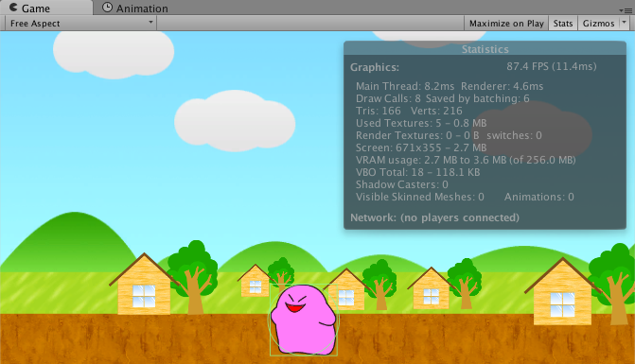Click the Render Textures: 0 - 0 B text

pos(417,135)
